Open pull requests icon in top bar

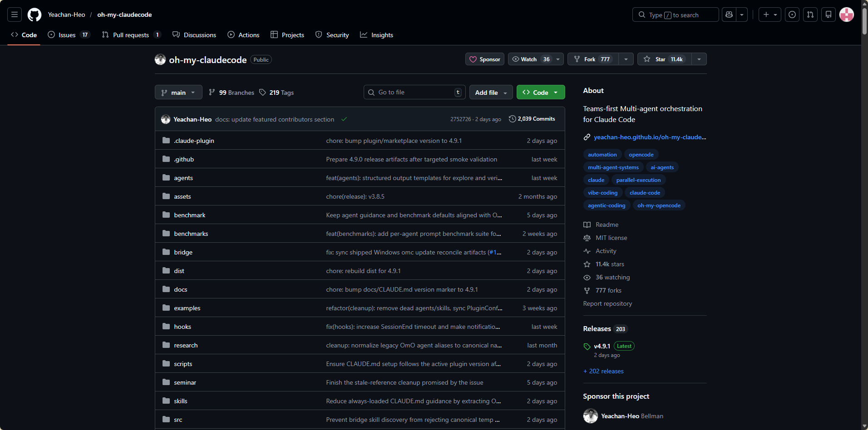[810, 15]
